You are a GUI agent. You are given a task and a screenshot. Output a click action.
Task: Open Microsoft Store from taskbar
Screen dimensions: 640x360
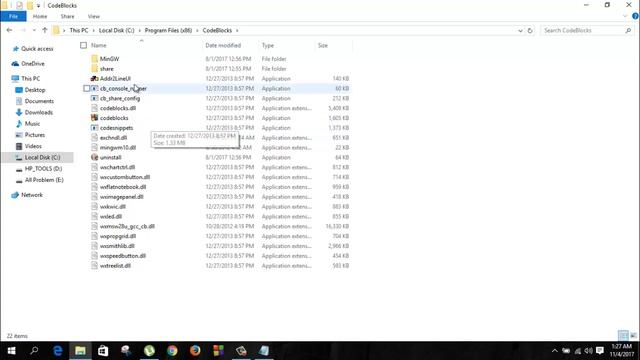tap(103, 351)
